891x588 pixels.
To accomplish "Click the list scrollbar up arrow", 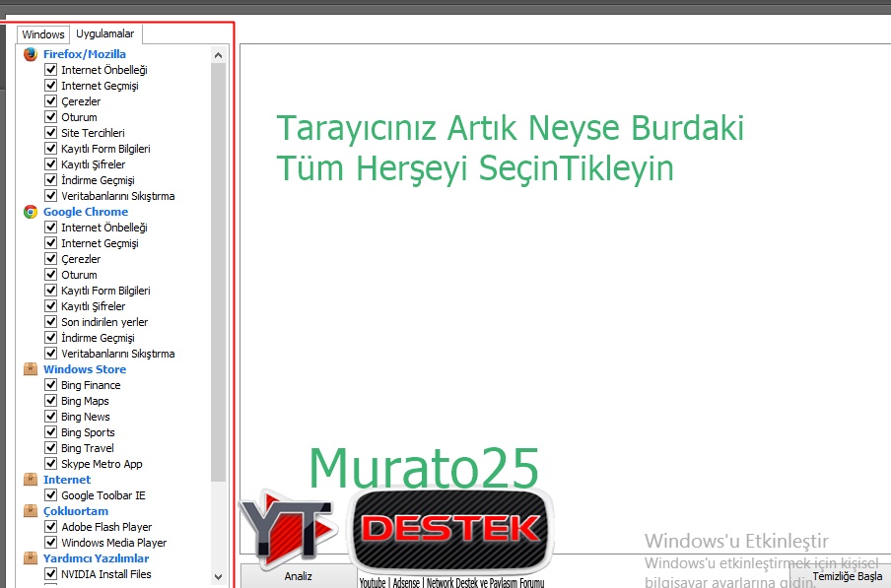I will click(x=218, y=55).
